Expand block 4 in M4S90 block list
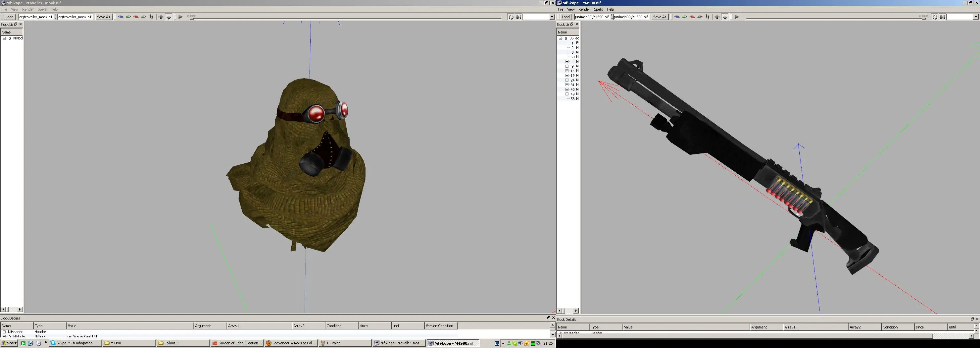Image resolution: width=980 pixels, height=348 pixels. pyautogui.click(x=567, y=62)
